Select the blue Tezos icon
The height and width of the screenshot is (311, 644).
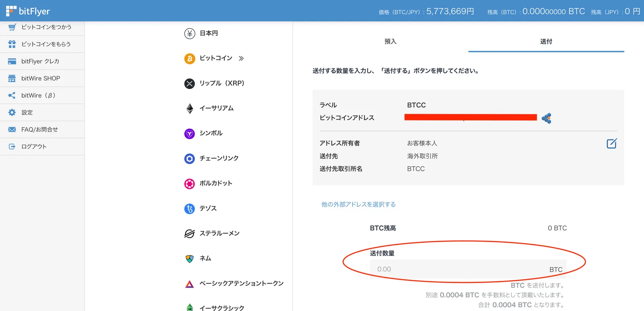[190, 208]
